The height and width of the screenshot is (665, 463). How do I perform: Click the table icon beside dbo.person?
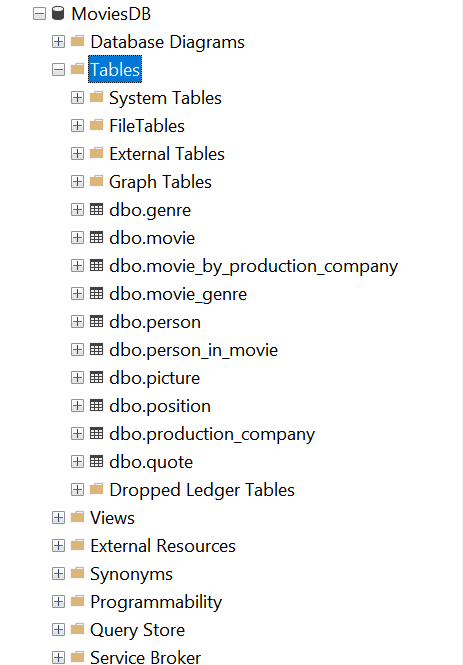[x=96, y=321]
